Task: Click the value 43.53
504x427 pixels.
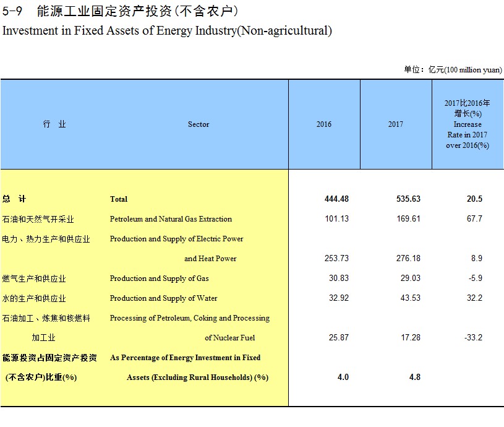Action: tap(410, 298)
